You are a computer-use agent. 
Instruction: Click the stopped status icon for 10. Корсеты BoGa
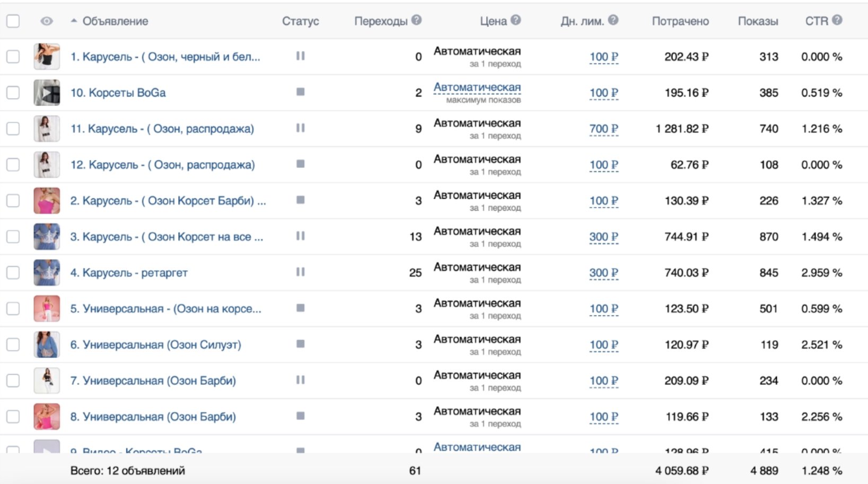point(300,92)
